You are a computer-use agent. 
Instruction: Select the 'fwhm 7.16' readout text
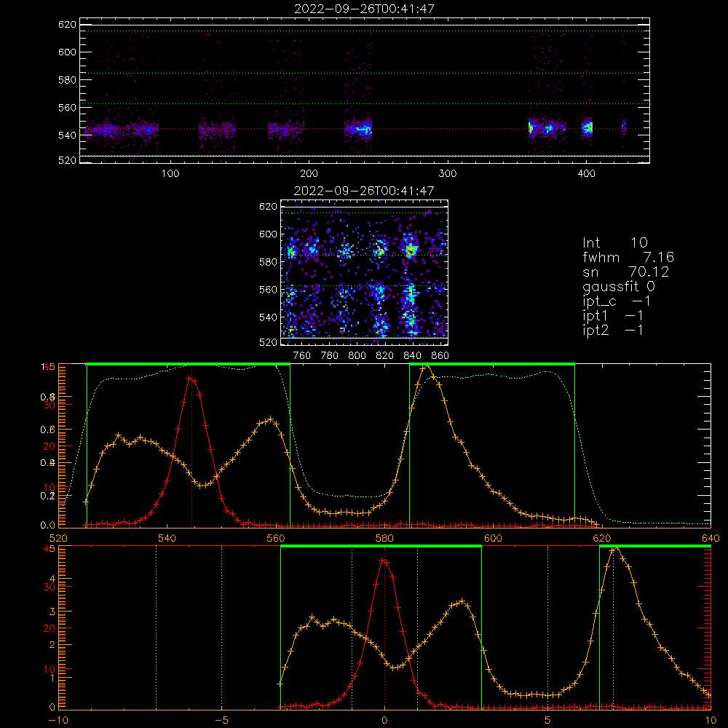[x=628, y=257]
